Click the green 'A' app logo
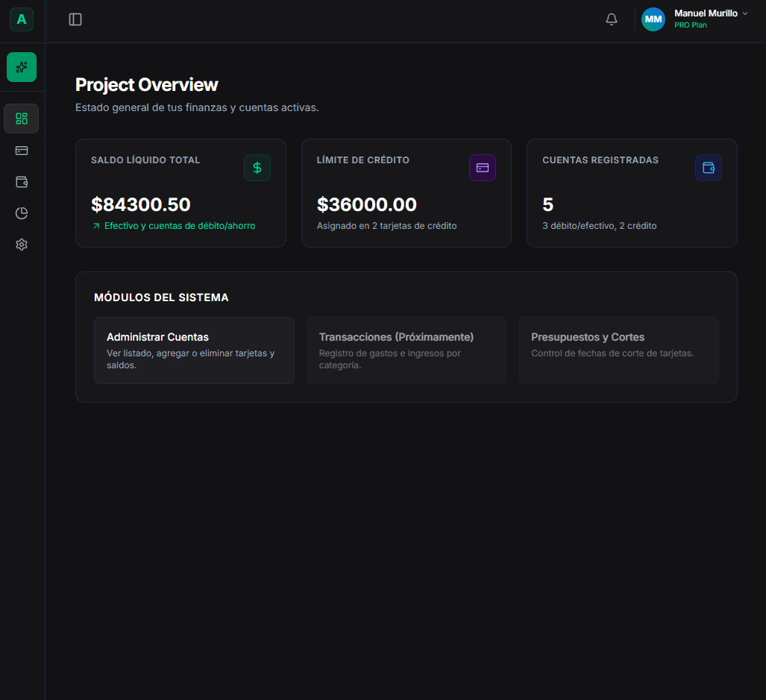This screenshot has width=766, height=700. point(22,19)
